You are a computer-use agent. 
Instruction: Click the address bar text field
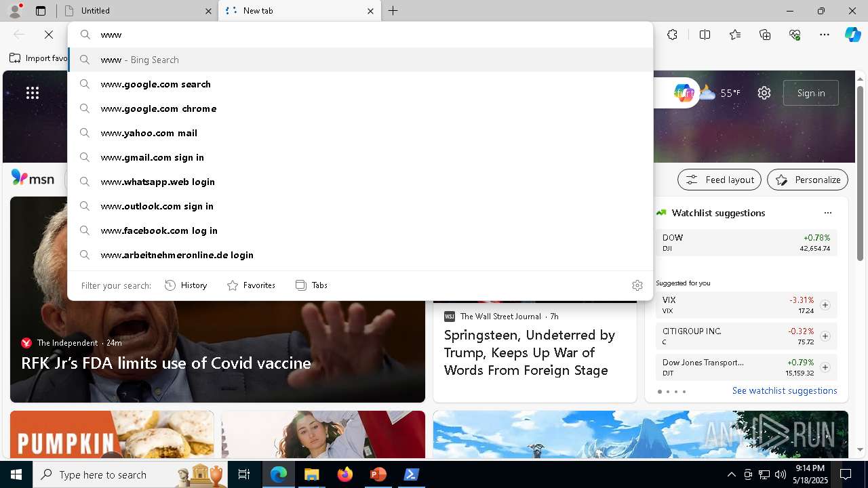[360, 35]
